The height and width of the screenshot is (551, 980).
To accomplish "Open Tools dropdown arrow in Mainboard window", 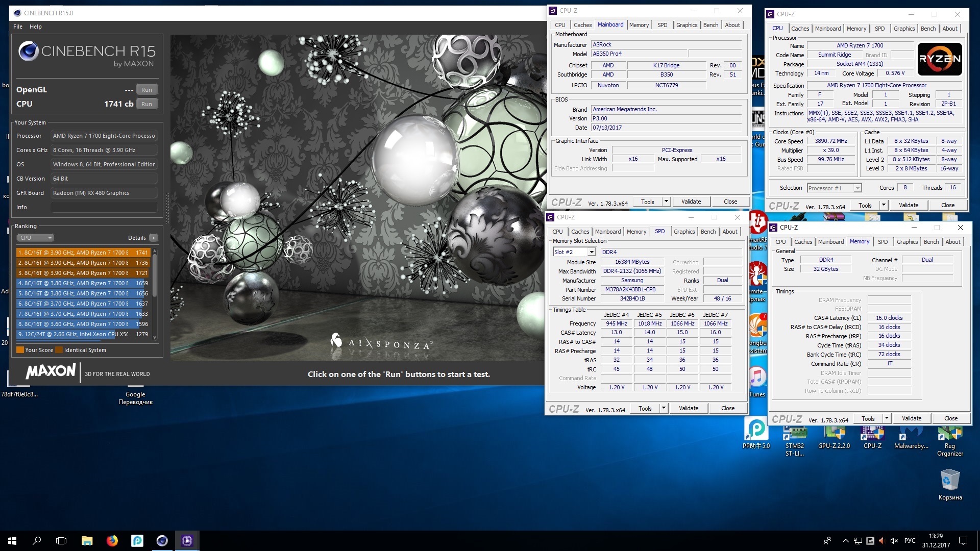I will (666, 202).
